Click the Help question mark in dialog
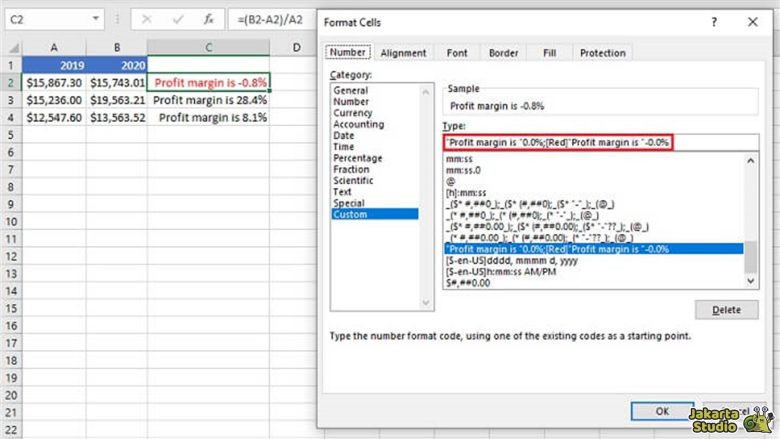 [714, 21]
